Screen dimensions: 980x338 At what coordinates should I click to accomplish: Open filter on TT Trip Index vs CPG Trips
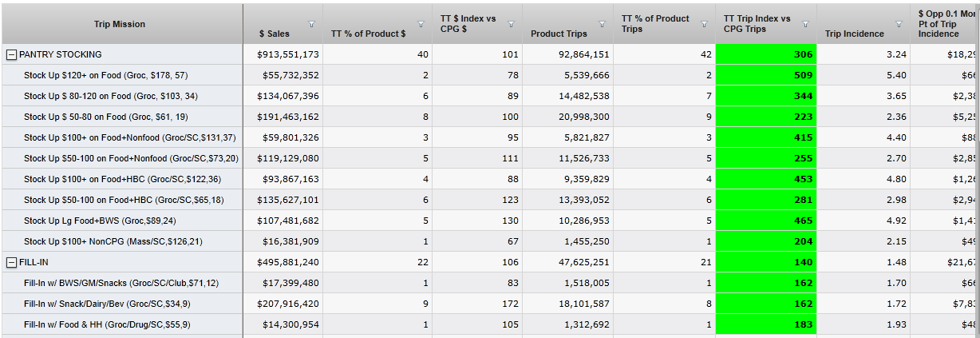click(x=806, y=23)
